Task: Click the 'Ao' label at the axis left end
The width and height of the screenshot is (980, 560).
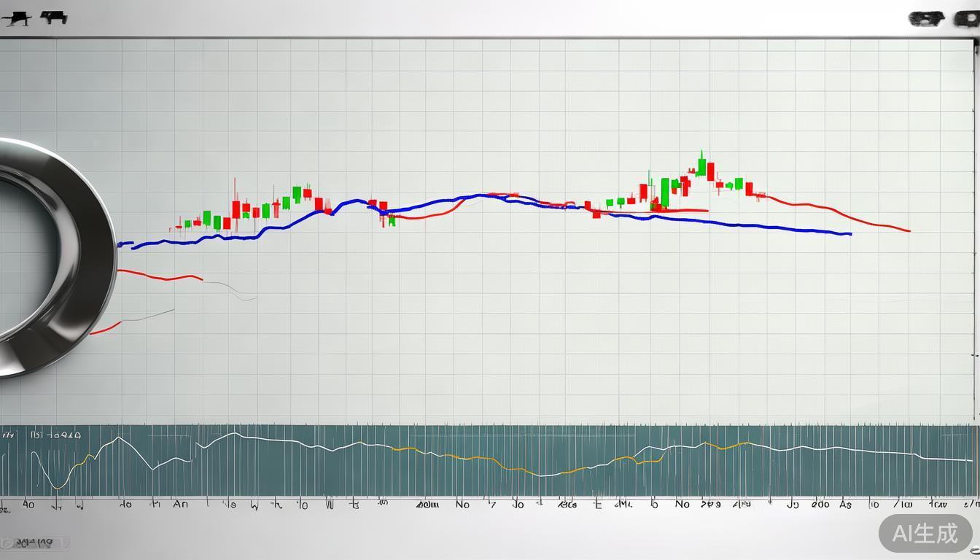Action: pos(28,504)
